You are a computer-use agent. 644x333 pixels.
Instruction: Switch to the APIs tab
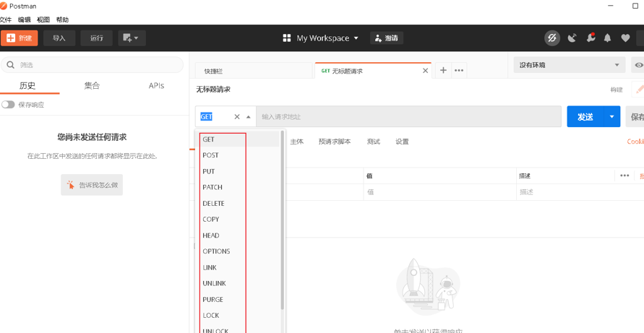coord(156,85)
